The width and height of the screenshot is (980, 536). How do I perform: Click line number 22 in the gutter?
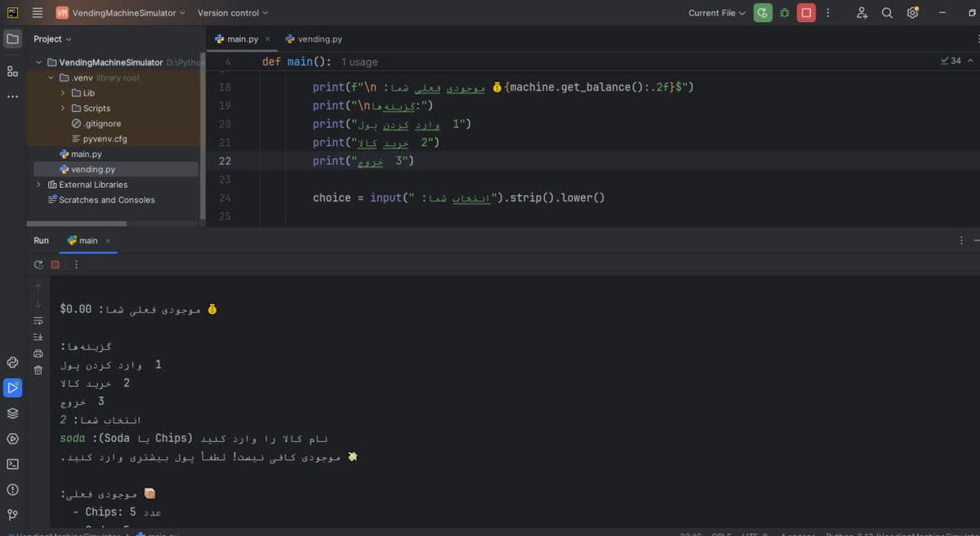coord(225,161)
